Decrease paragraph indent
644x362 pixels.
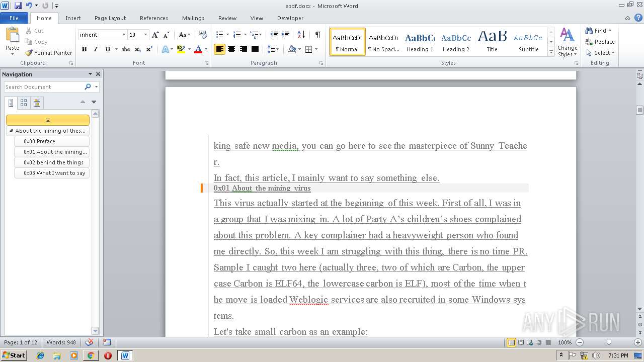click(x=274, y=35)
